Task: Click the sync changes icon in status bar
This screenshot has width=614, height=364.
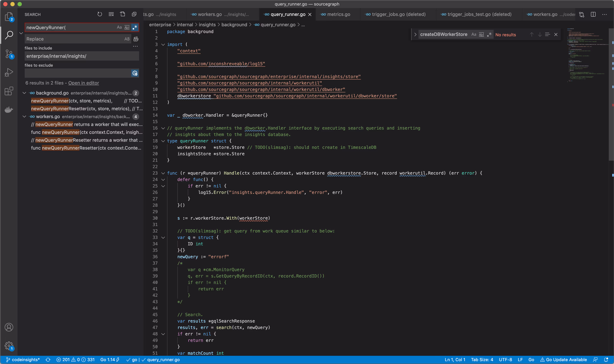Action: pyautogui.click(x=48, y=360)
